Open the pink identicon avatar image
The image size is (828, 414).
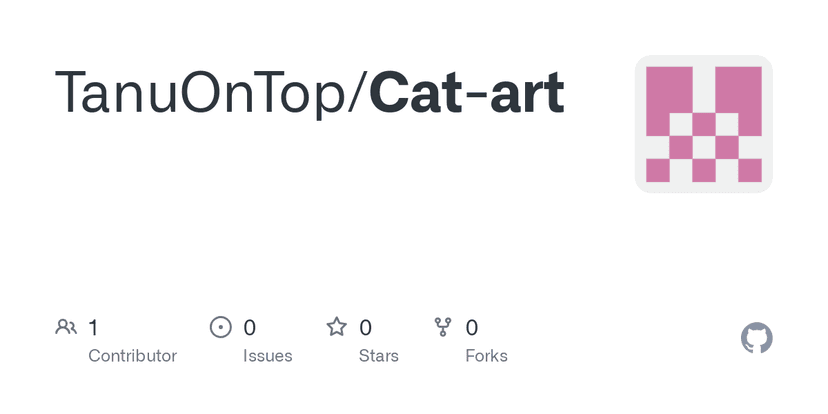point(703,124)
